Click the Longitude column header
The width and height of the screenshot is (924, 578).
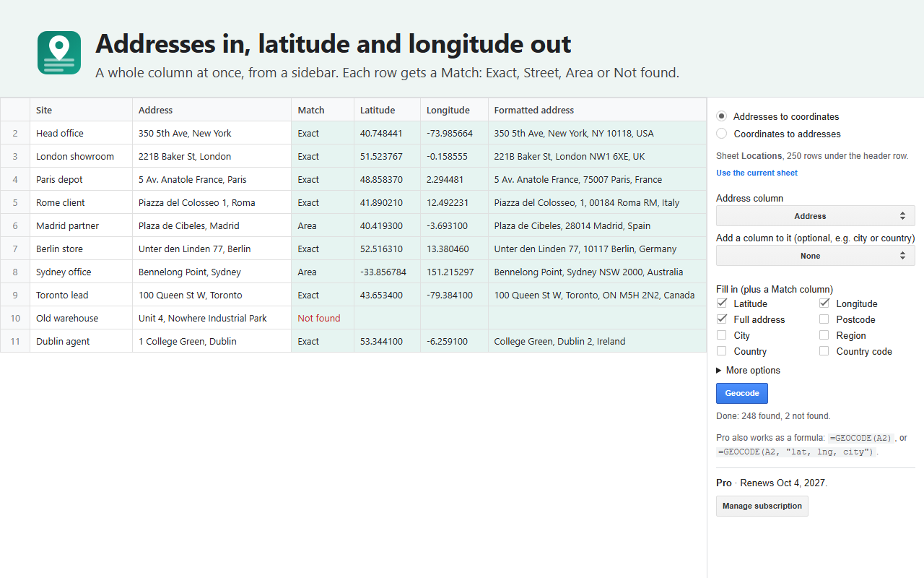[454, 110]
